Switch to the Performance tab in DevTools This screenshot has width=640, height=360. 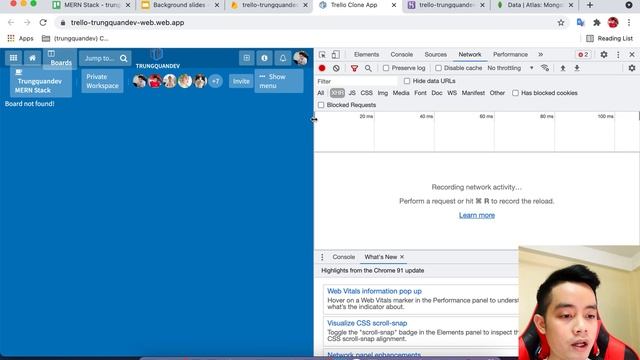[x=510, y=54]
